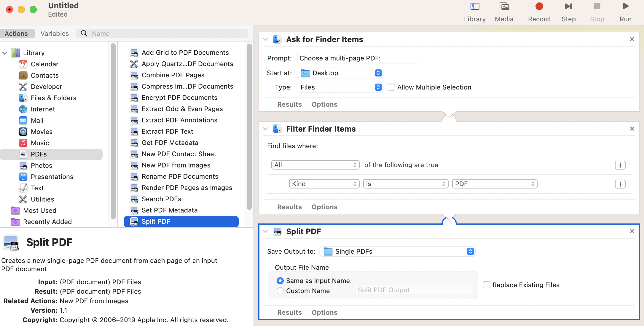Remove Ask for Finder Items action
Screen dimensions: 644x326
(x=632, y=39)
